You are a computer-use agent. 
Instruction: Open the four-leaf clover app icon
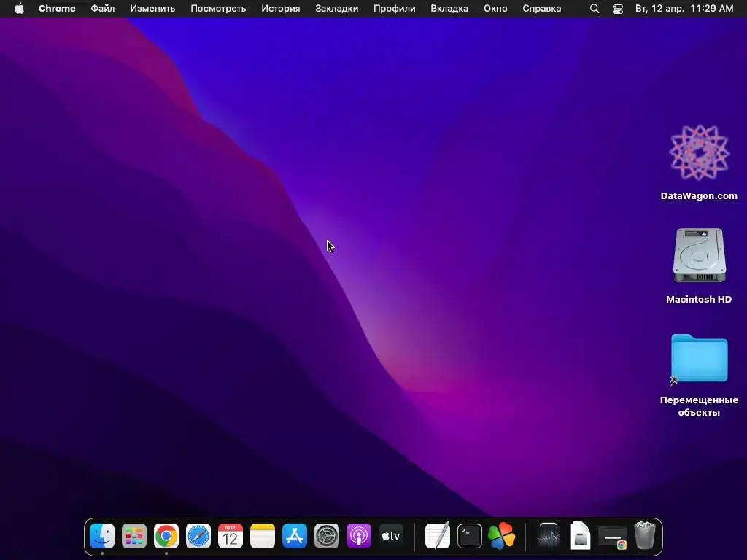pos(502,536)
